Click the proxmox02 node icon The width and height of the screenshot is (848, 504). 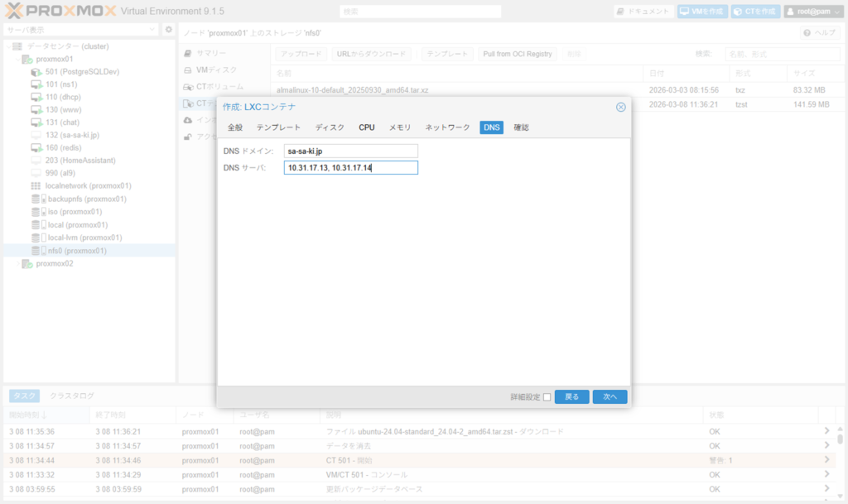[x=27, y=264]
